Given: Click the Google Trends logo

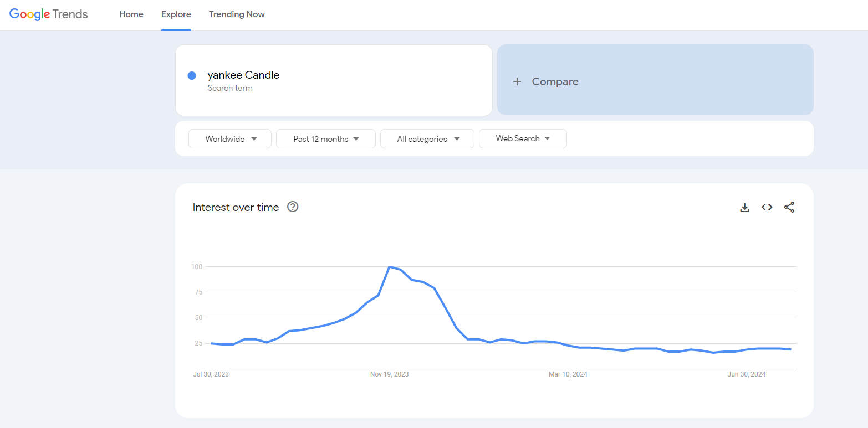Looking at the screenshot, I should (49, 14).
